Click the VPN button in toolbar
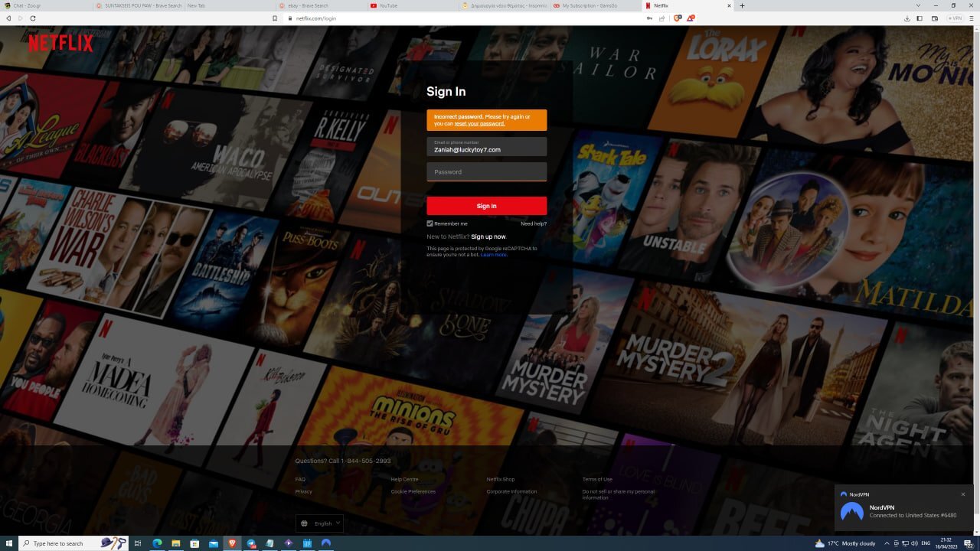 [x=955, y=18]
